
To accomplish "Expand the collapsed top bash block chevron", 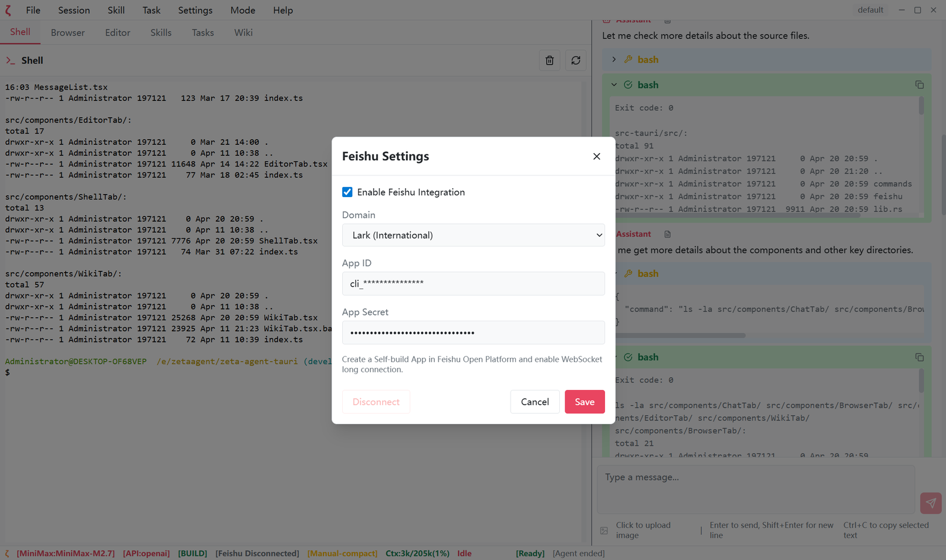I will click(x=614, y=59).
